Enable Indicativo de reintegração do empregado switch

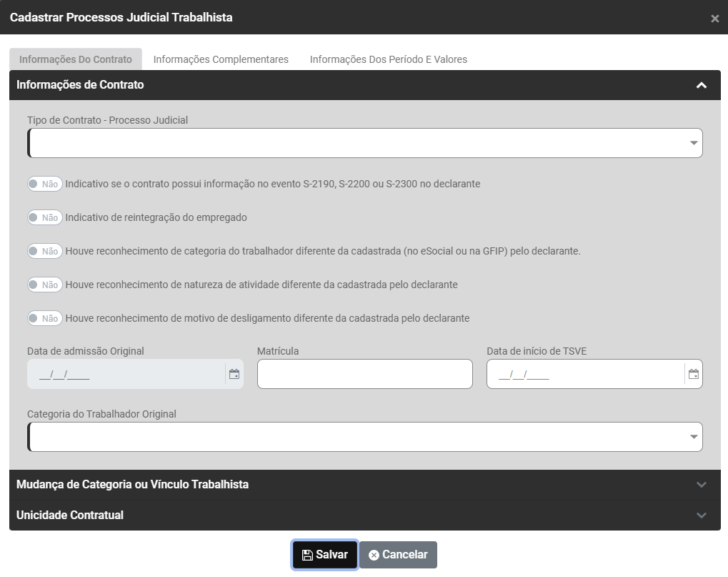click(x=44, y=217)
